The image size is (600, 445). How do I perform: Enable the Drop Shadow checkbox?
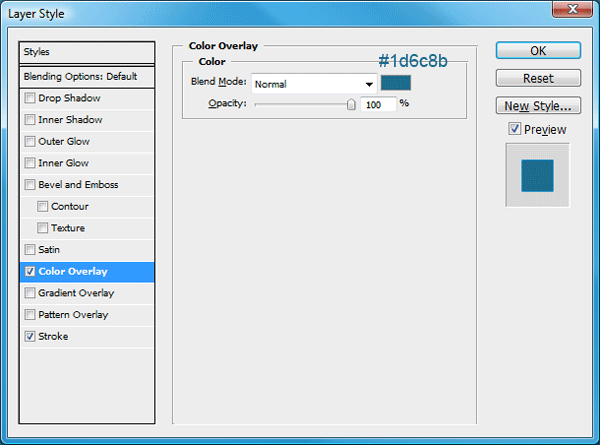(29, 98)
